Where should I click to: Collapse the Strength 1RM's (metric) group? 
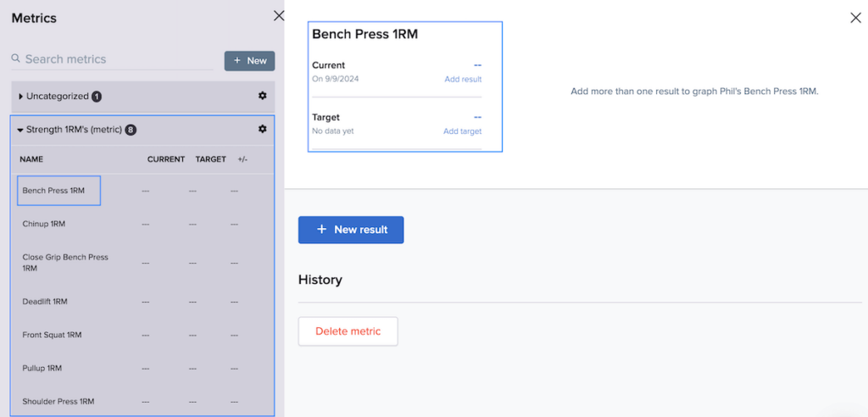point(20,130)
